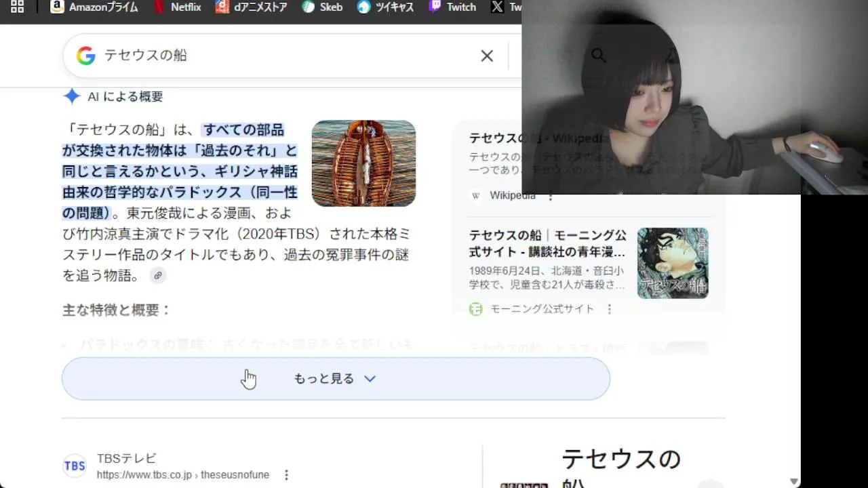The width and height of the screenshot is (868, 488).
Task: Click the highlighted text 'すべての部品'
Action: (243, 129)
